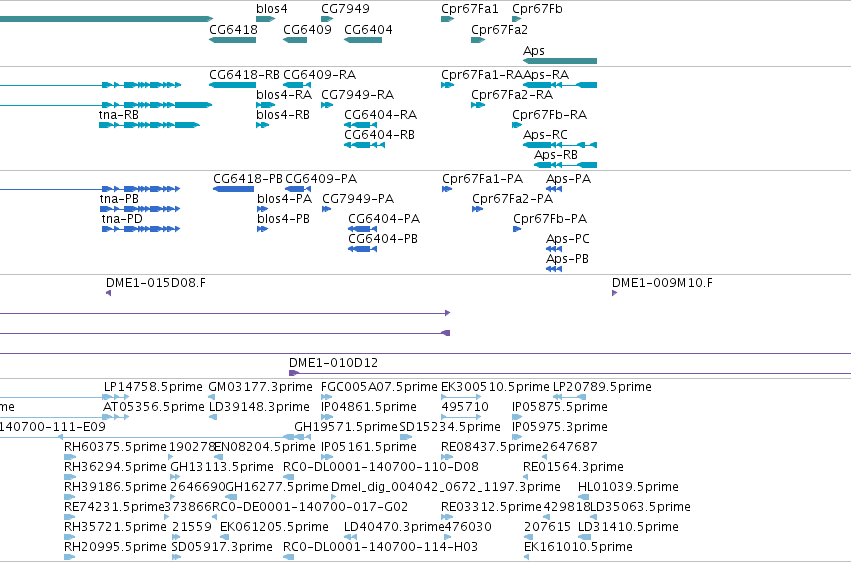Click protein CG6404-PB
This screenshot has width=851, height=562.
coord(383,239)
